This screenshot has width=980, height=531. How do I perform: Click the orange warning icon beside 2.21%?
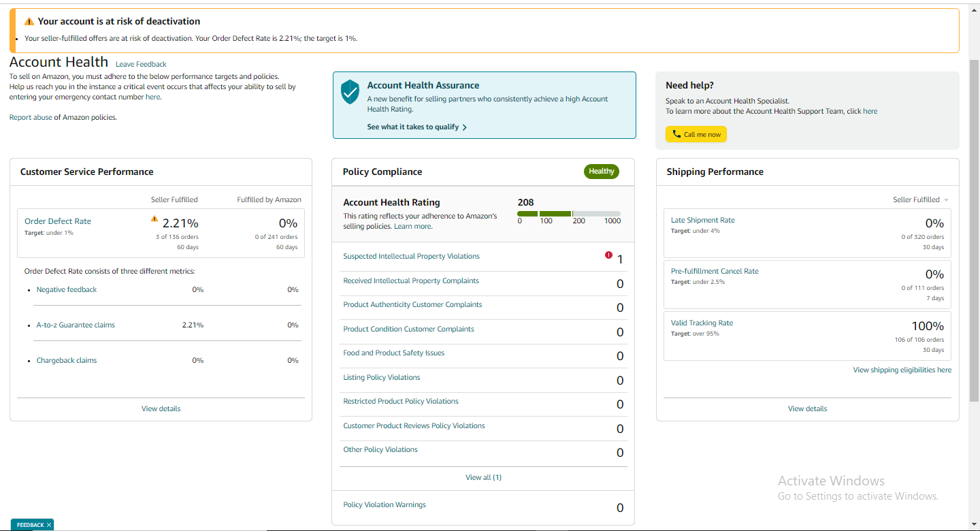coord(154,219)
